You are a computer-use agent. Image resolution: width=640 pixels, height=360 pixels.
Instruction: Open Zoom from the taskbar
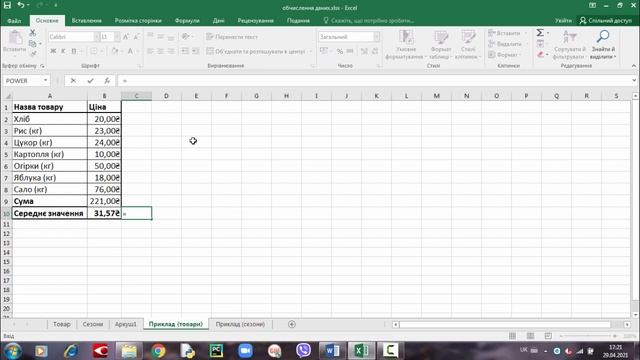coord(245,351)
